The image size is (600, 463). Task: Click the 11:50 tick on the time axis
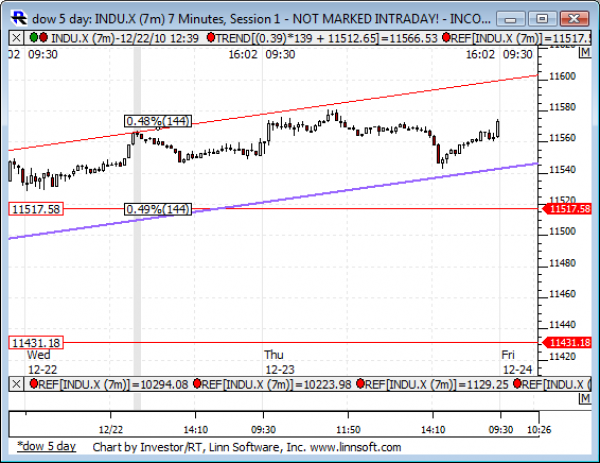click(348, 429)
